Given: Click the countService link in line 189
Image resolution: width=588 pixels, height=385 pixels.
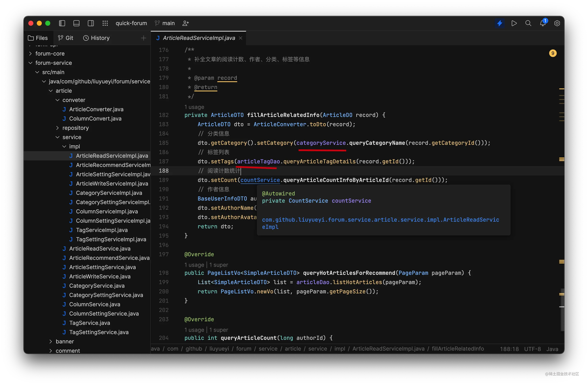Looking at the screenshot, I should (260, 180).
